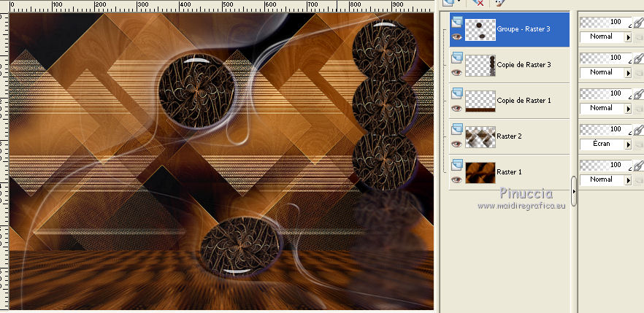Click the layer type icon of Groupe - Raster 3
Image resolution: width=644 pixels, height=313 pixels.
[457, 22]
